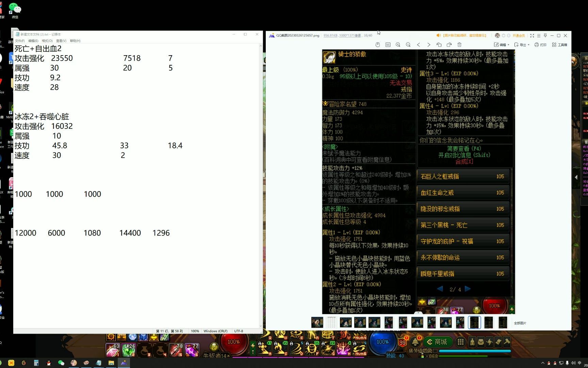Click the 瞬息千里戒指 list entry

463,274
